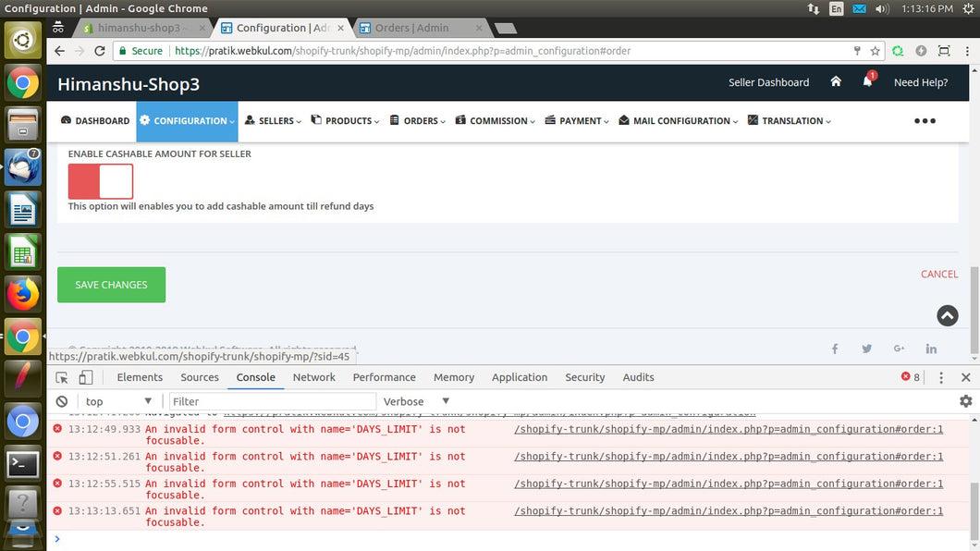Open the Verbose log level dropdown
The image size is (980, 551).
pos(417,401)
